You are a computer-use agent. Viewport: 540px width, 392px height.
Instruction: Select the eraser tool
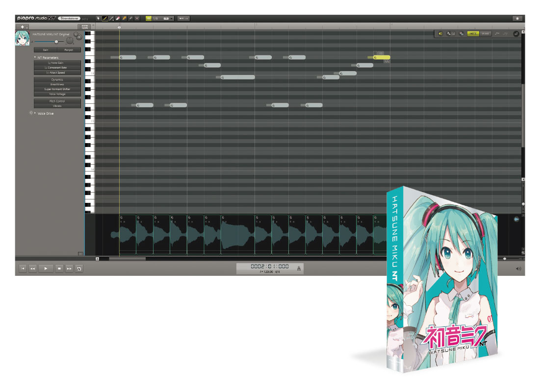[x=118, y=18]
